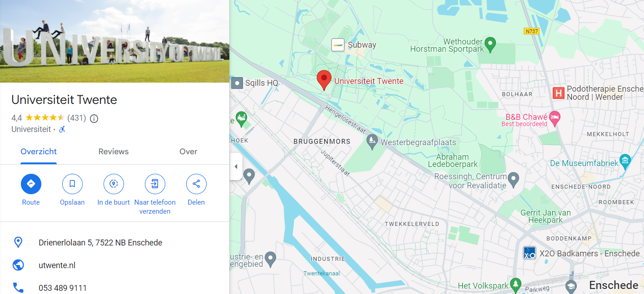Open In de buurt nearby search
Viewport: 644px width, 294px height.
(114, 184)
